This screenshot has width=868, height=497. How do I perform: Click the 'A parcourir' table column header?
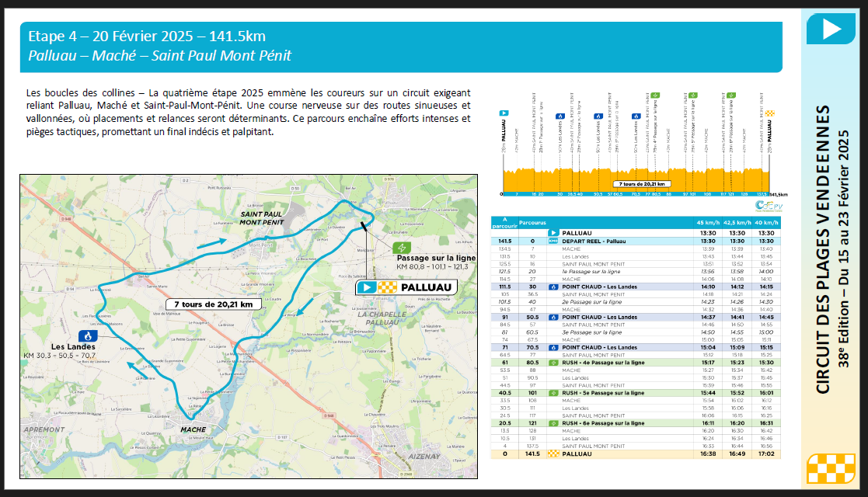click(504, 223)
